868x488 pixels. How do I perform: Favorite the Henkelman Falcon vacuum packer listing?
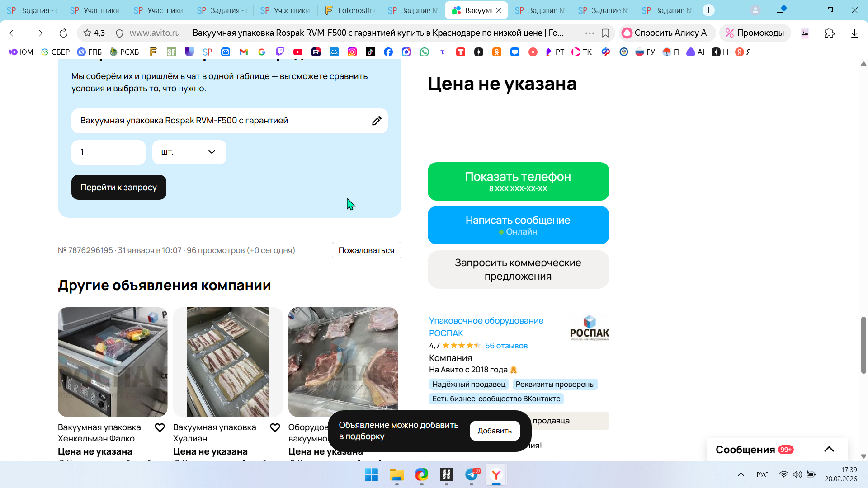coord(160,427)
